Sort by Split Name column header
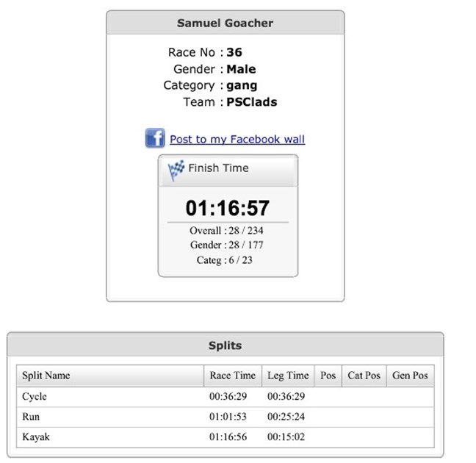The width and height of the screenshot is (476, 463). pyautogui.click(x=46, y=376)
